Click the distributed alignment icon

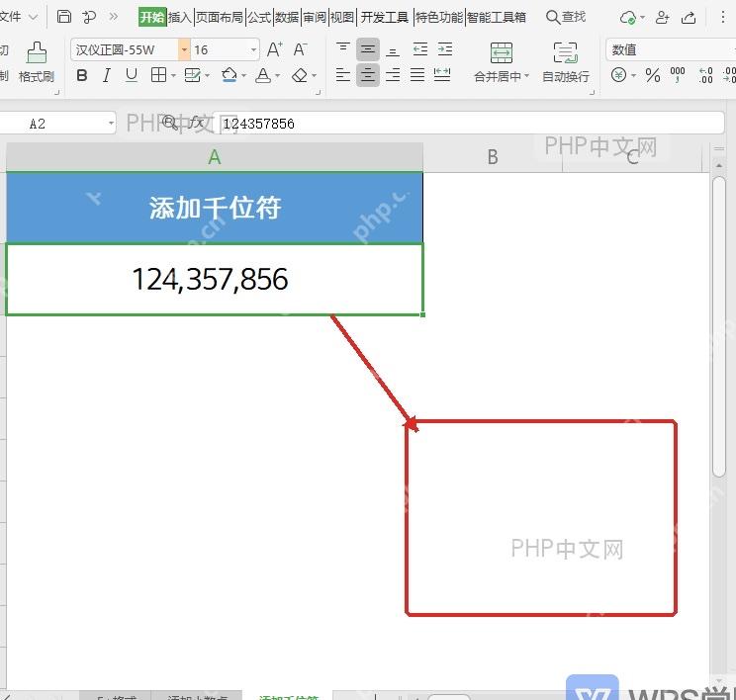442,75
